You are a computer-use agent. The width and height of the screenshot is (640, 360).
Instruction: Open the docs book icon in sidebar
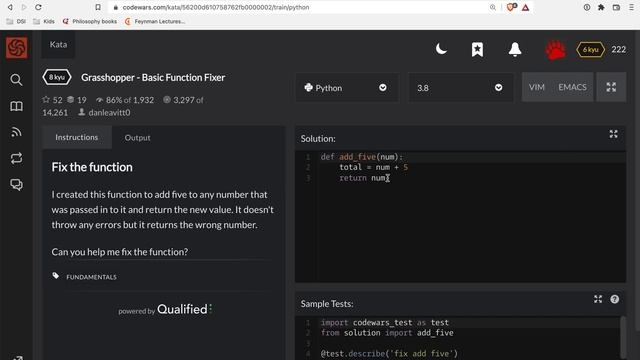pos(16,106)
